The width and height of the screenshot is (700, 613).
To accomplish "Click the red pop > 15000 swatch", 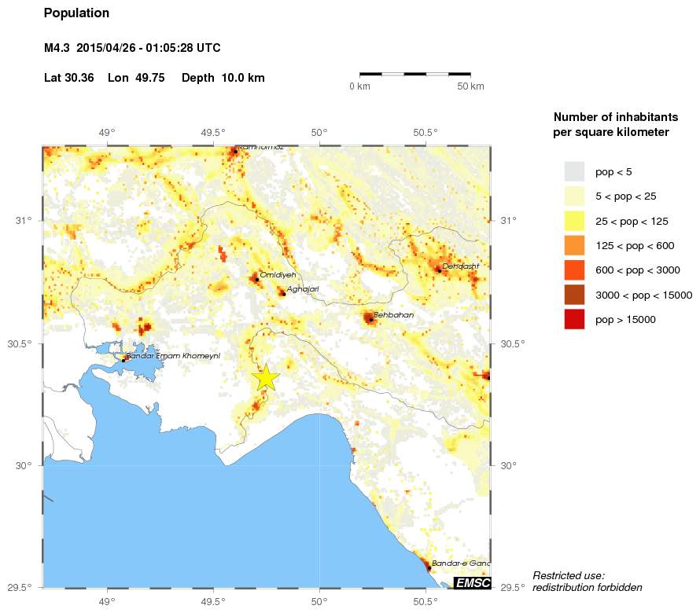I will (574, 320).
